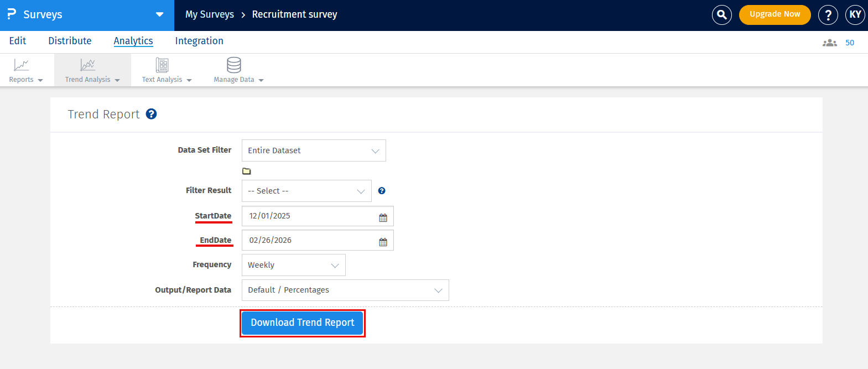Open the Frequency Weekly dropdown
The height and width of the screenshot is (369, 868).
point(293,265)
